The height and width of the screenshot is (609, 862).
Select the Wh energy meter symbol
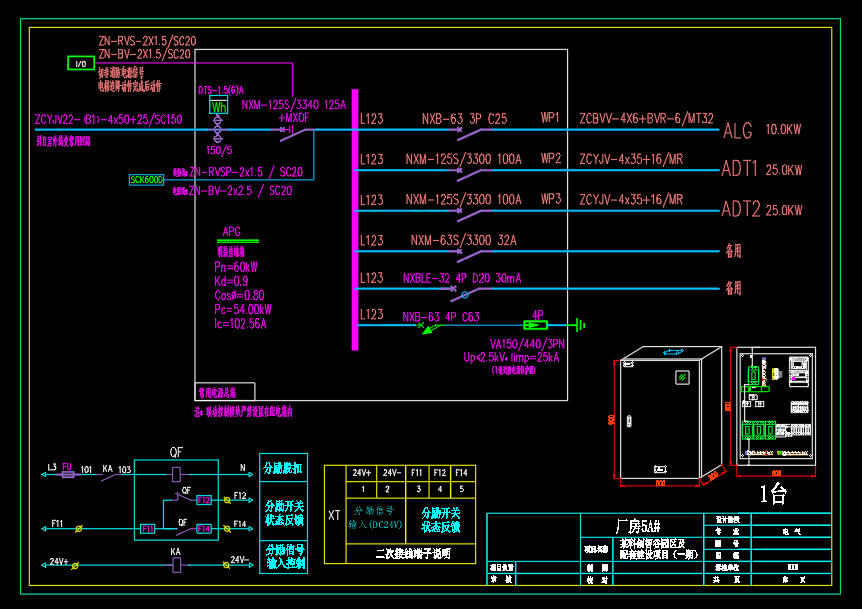(218, 107)
